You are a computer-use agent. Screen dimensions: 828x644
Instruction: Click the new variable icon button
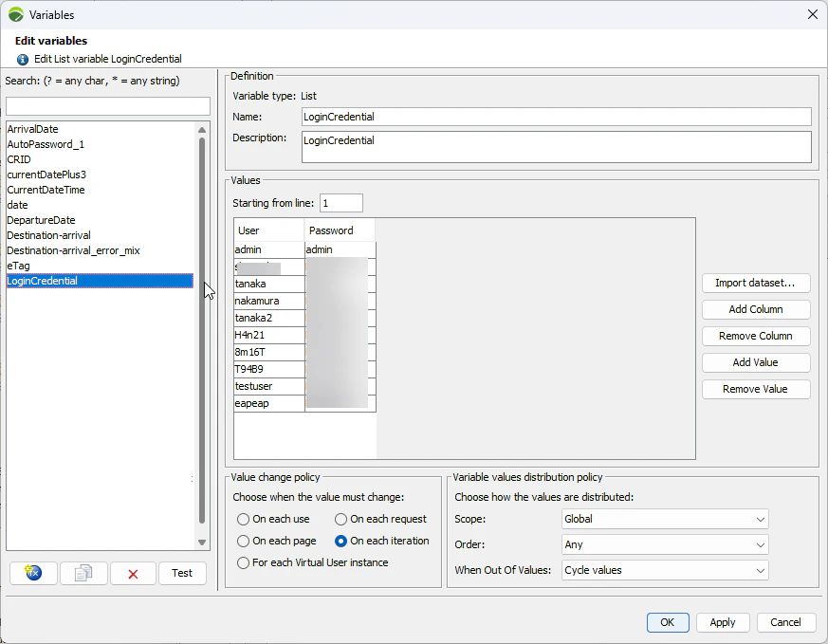click(x=33, y=573)
